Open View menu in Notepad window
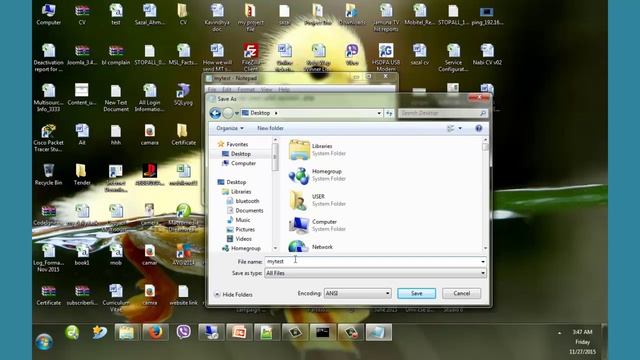Screen dimensions: 640x360 click(266, 89)
